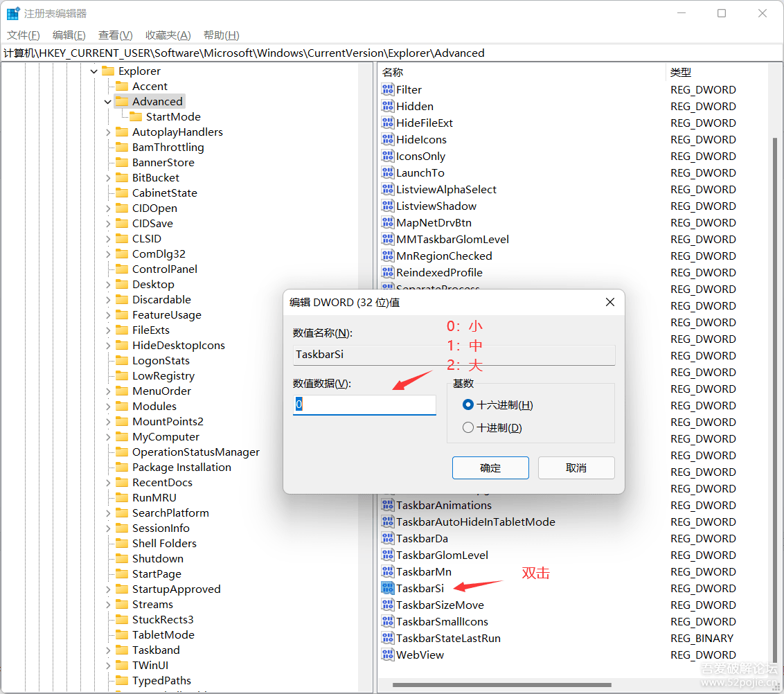Click the TaskbarSmallIcons value icon
The image size is (784, 694).
tap(388, 621)
